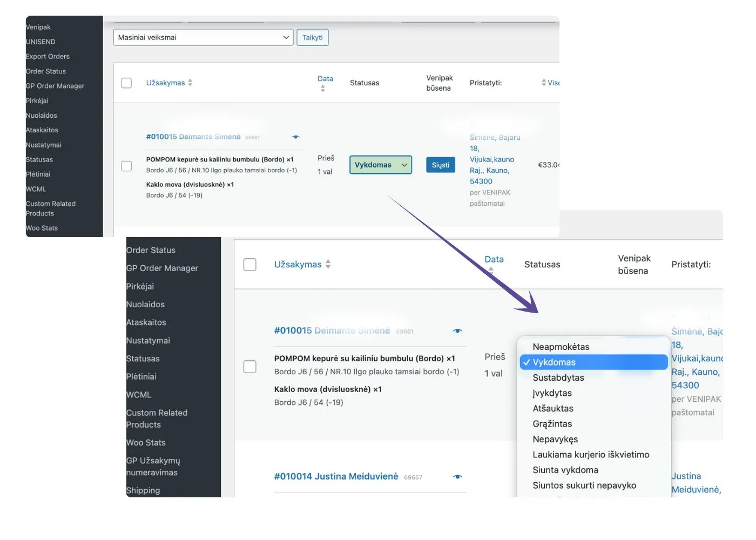
Task: Click sort arrows beside lower Užsakymas header
Action: [x=328, y=264]
